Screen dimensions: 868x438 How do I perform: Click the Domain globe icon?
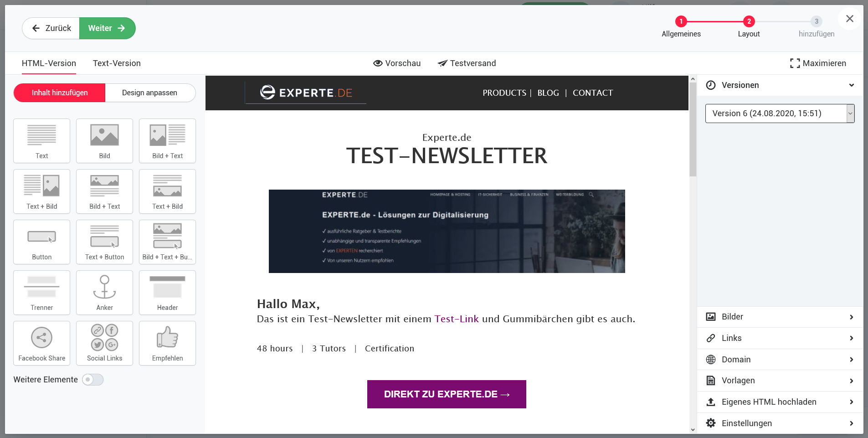(x=711, y=360)
